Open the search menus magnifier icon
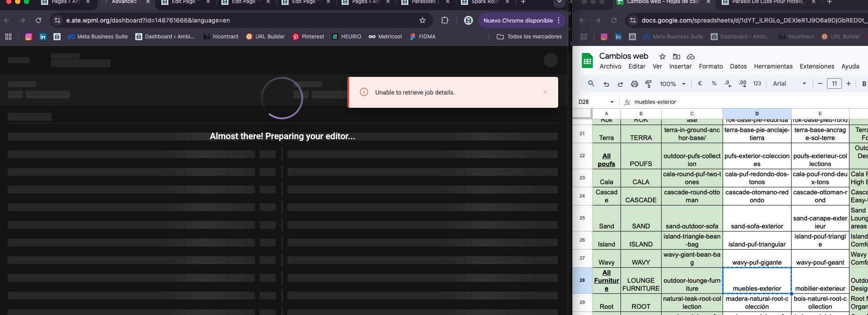Image resolution: width=868 pixels, height=315 pixels. tap(591, 83)
